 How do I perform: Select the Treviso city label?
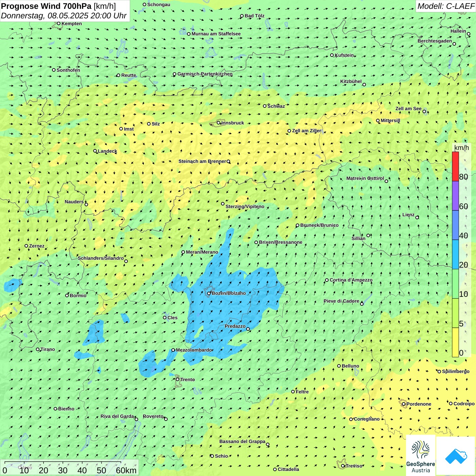pos(354,466)
